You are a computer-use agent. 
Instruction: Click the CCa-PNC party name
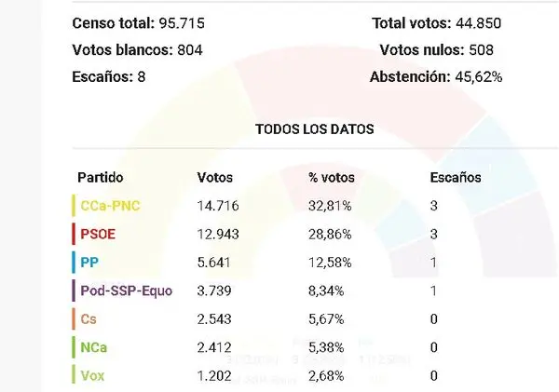click(x=110, y=206)
